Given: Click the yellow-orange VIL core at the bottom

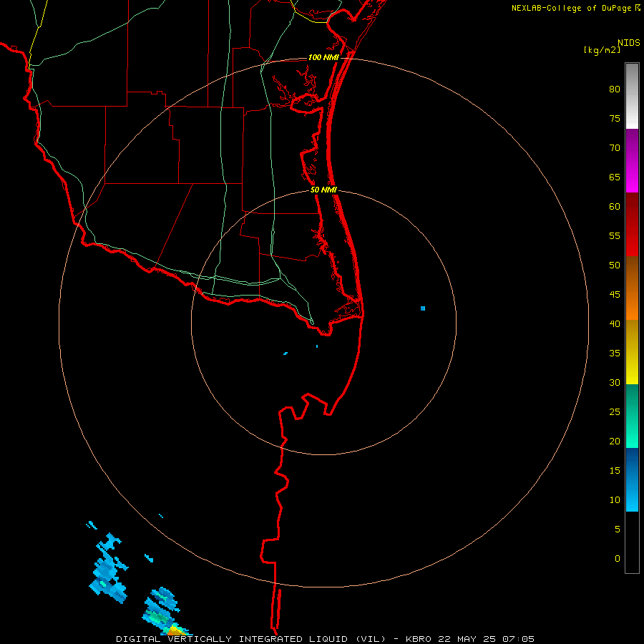Looking at the screenshot, I should tap(177, 630).
